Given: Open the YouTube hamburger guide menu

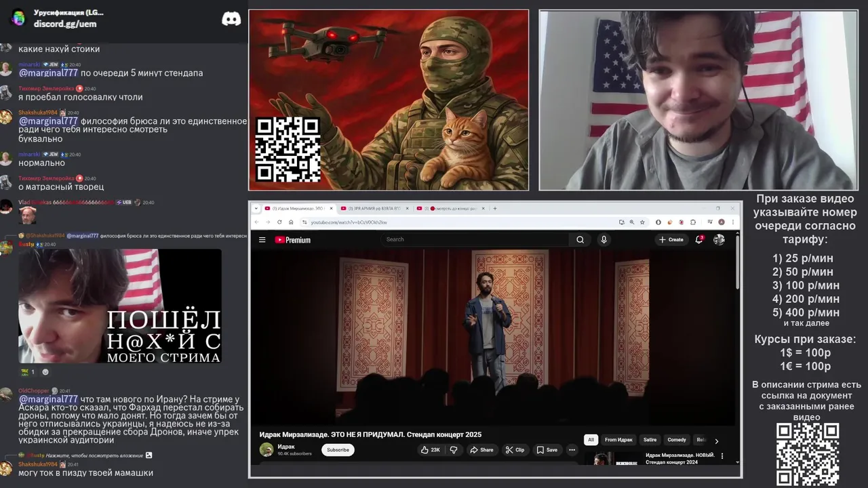Looking at the screenshot, I should pos(262,239).
